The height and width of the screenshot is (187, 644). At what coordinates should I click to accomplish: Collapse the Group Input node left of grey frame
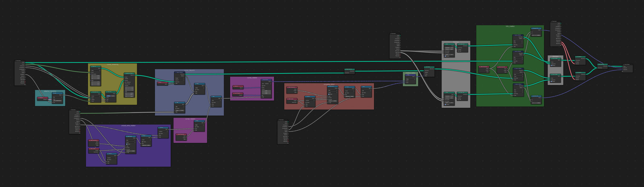tap(391, 34)
